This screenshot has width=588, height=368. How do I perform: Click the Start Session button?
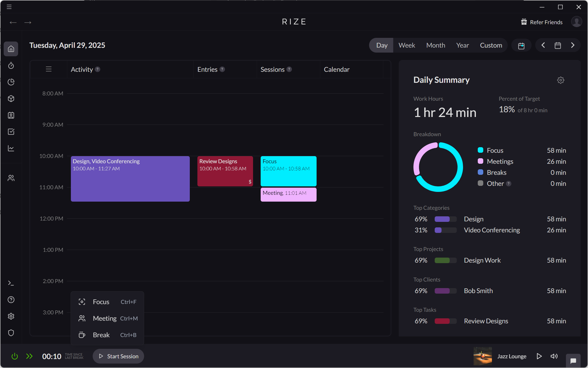point(118,356)
